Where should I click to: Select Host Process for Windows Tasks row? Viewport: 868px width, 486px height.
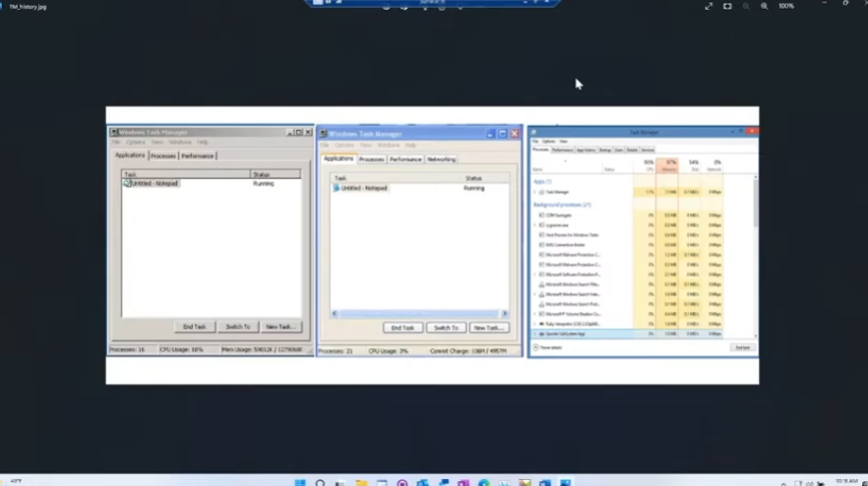click(630, 235)
